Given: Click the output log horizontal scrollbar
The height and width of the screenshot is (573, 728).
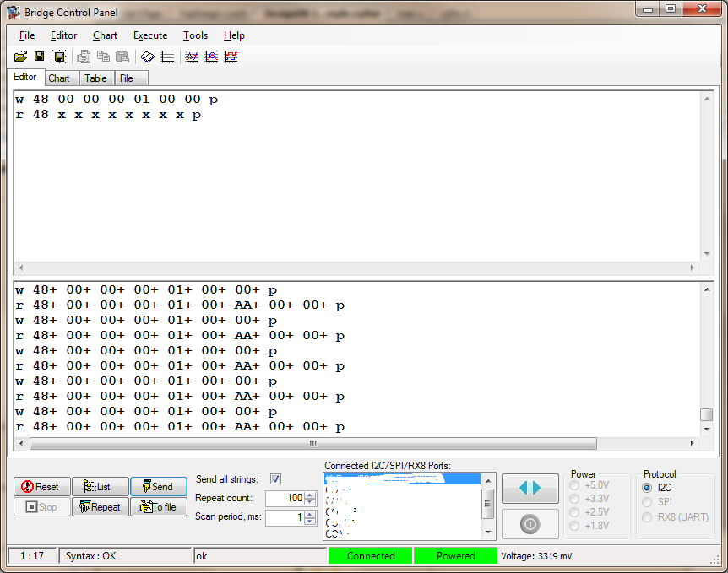Looking at the screenshot, I should pyautogui.click(x=313, y=444).
